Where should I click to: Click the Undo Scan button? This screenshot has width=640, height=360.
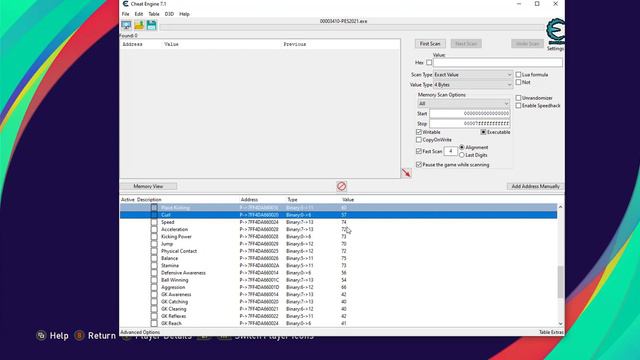[527, 44]
